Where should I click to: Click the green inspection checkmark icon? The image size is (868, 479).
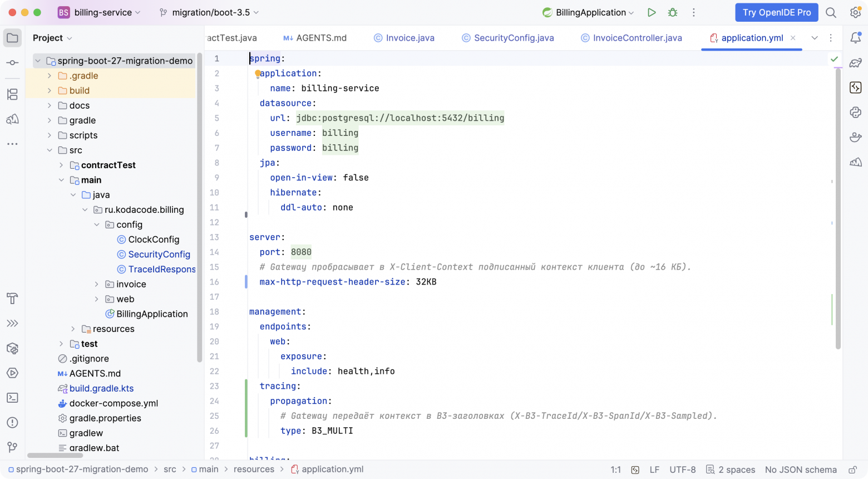(834, 58)
